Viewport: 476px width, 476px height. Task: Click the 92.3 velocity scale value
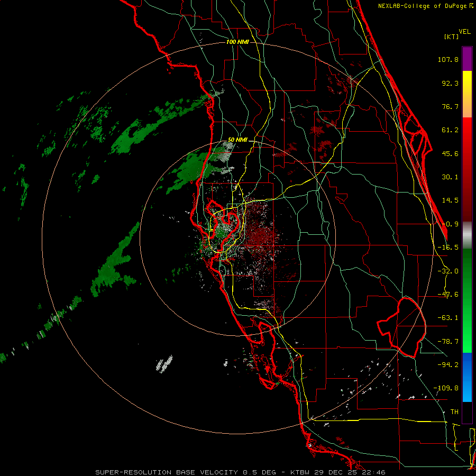point(450,83)
